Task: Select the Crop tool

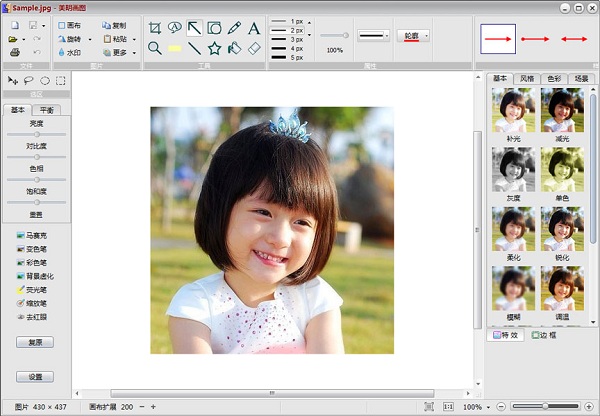Action: pyautogui.click(x=155, y=28)
